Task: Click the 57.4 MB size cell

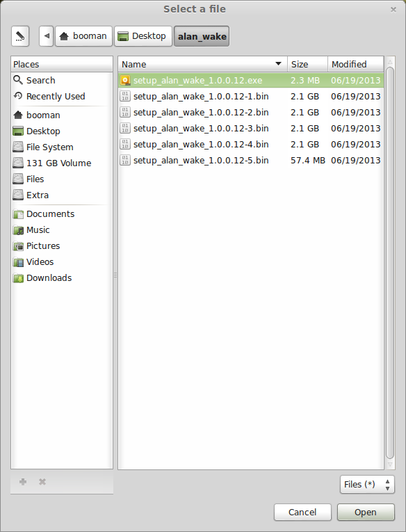Action: [x=308, y=160]
